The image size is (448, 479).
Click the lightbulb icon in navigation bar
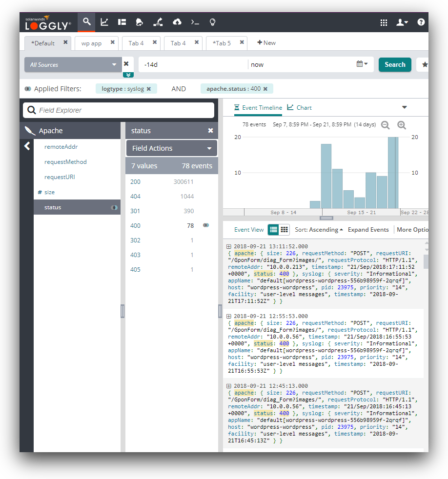click(212, 22)
